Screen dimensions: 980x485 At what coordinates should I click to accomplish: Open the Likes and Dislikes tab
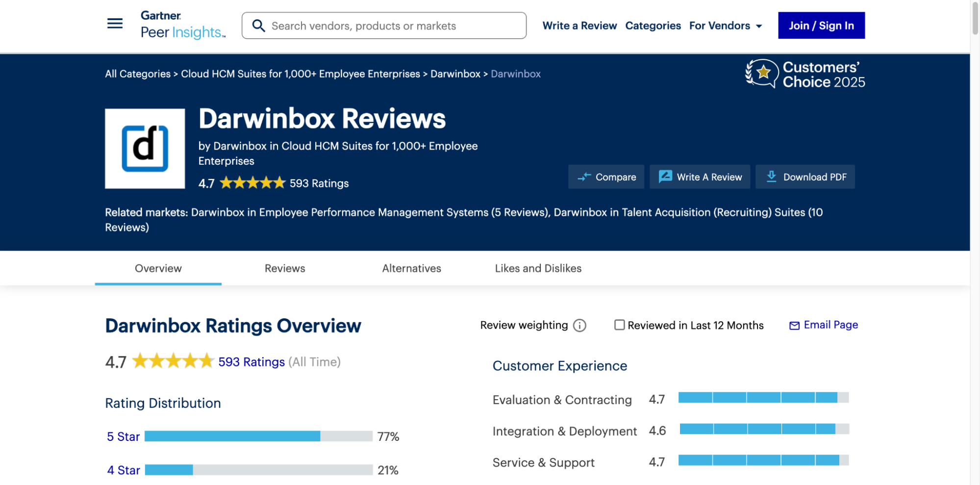pyautogui.click(x=537, y=268)
